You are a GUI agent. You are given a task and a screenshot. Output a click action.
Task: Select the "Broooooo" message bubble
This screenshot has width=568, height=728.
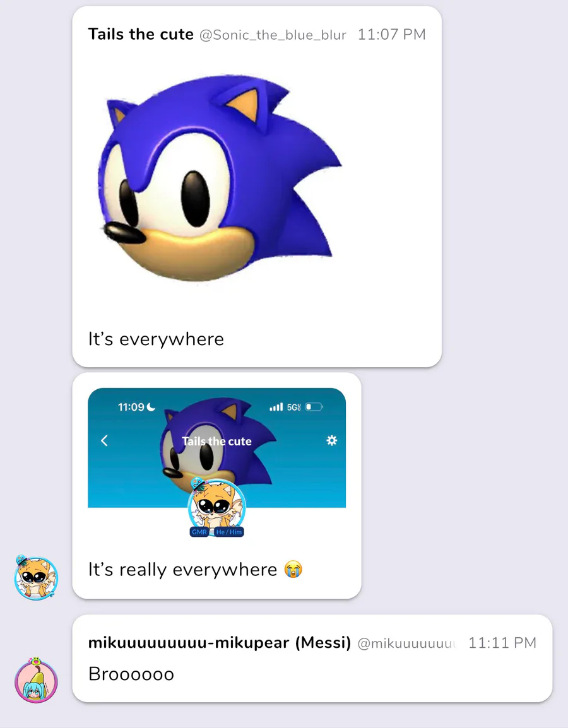312,659
